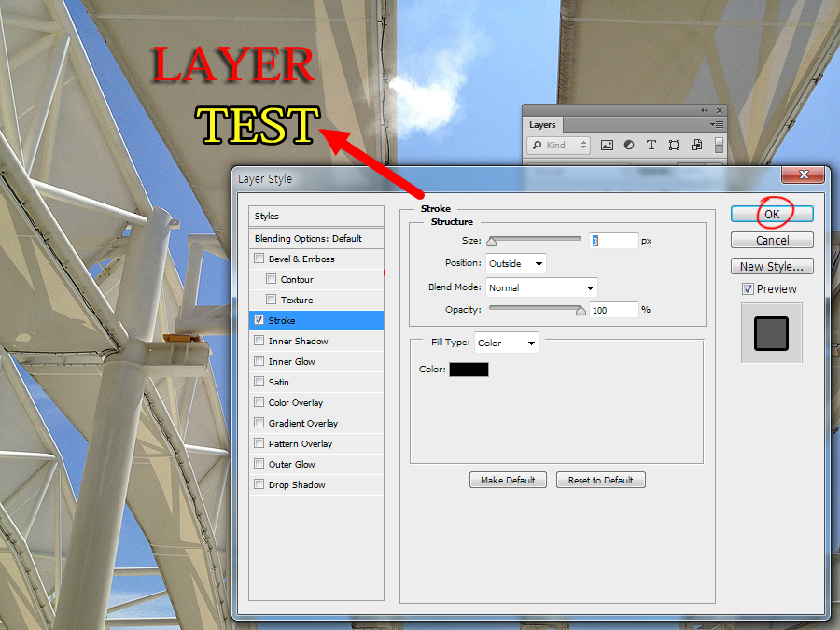Select the Inner Glow row label
Image resolution: width=840 pixels, height=630 pixels.
291,361
